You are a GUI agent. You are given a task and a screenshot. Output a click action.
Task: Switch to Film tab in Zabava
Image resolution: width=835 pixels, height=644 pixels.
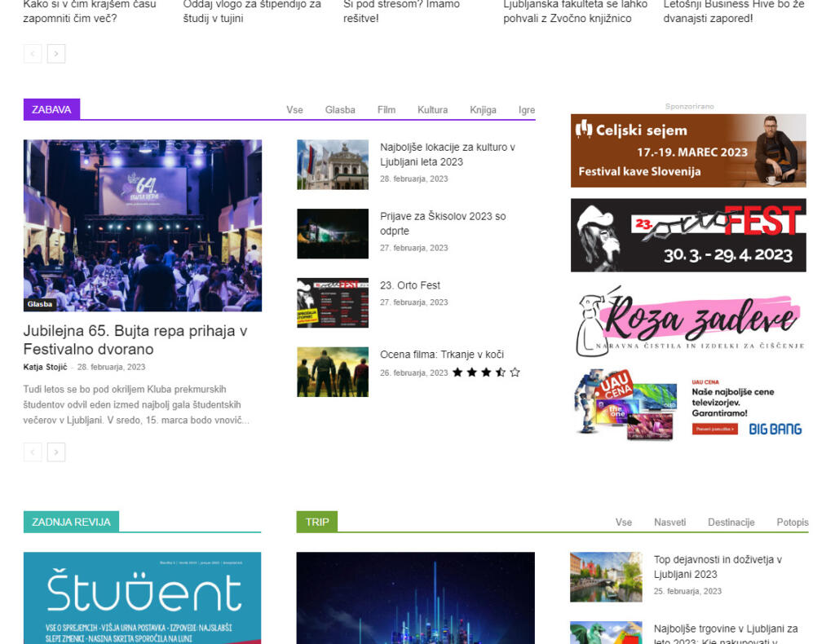[x=387, y=110]
